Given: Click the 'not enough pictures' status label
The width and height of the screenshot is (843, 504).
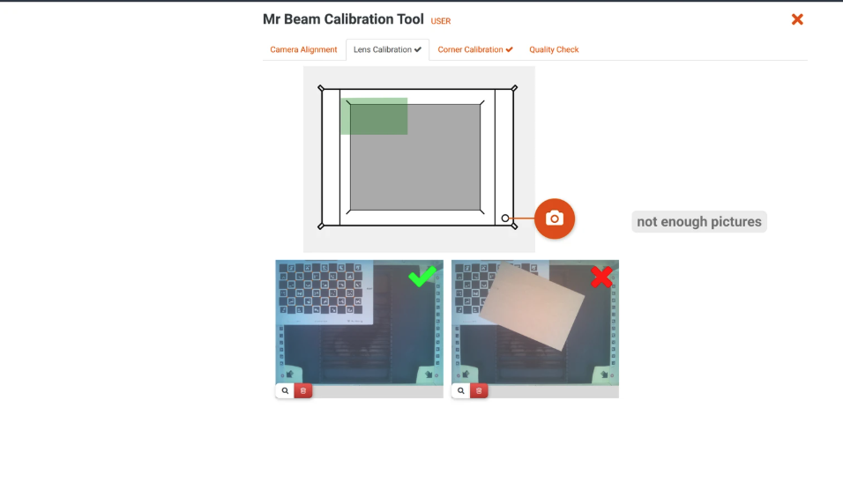Looking at the screenshot, I should (699, 221).
